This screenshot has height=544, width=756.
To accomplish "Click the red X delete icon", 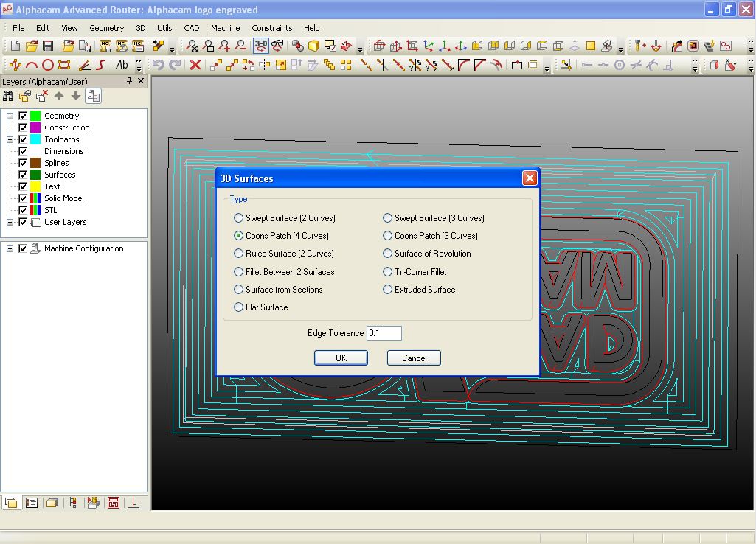I will pos(195,65).
